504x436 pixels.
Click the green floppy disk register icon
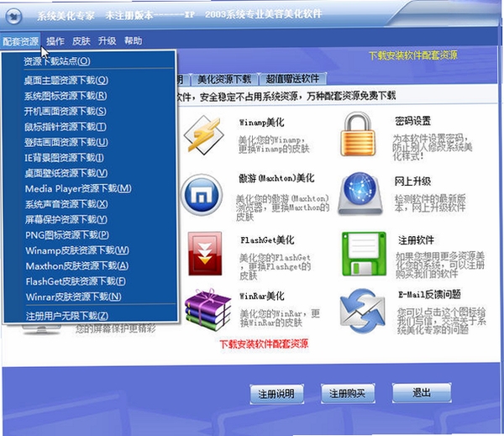[364, 254]
